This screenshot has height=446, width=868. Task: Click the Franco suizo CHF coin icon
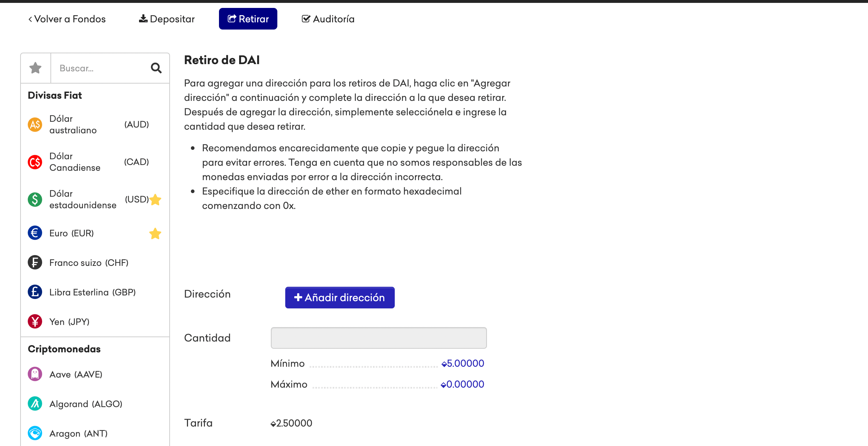point(35,262)
